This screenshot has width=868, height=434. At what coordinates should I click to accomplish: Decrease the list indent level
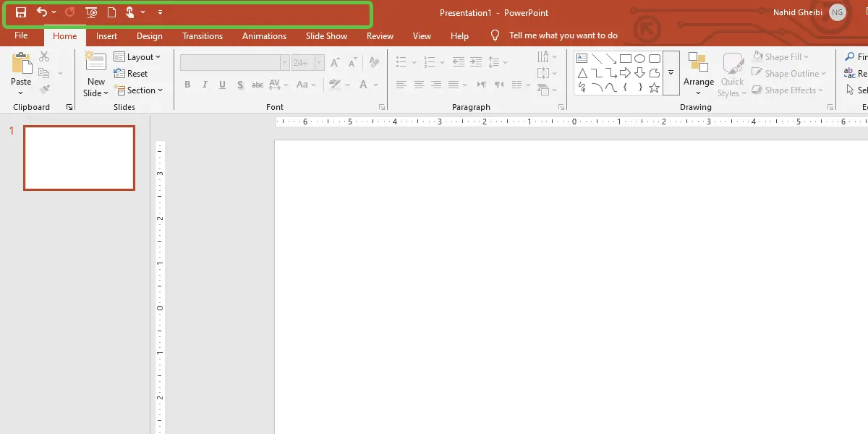pos(458,62)
